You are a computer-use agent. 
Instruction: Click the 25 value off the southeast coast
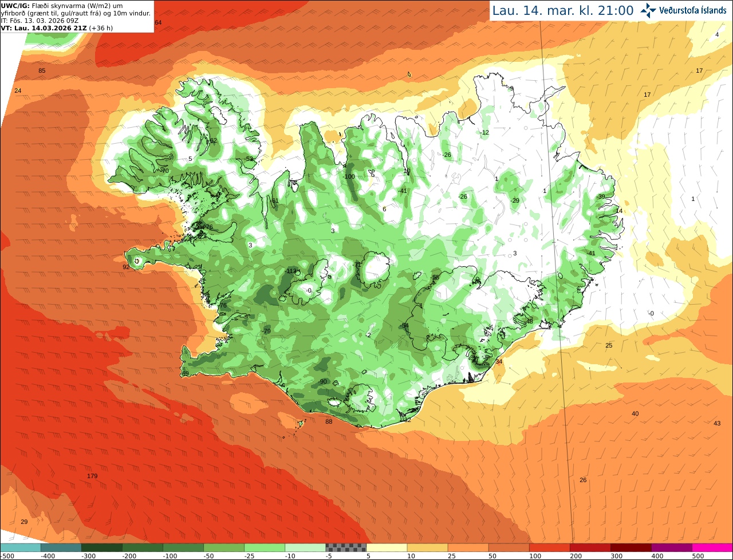(609, 345)
